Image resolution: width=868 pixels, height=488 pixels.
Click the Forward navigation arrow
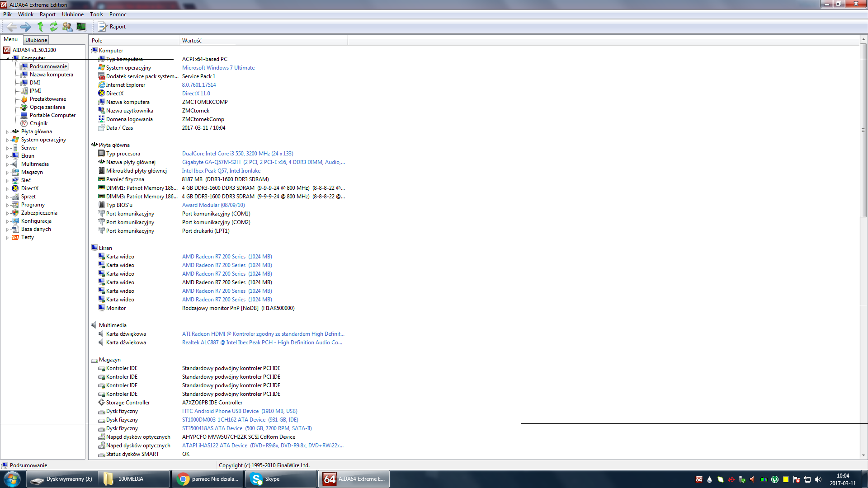[x=26, y=27]
